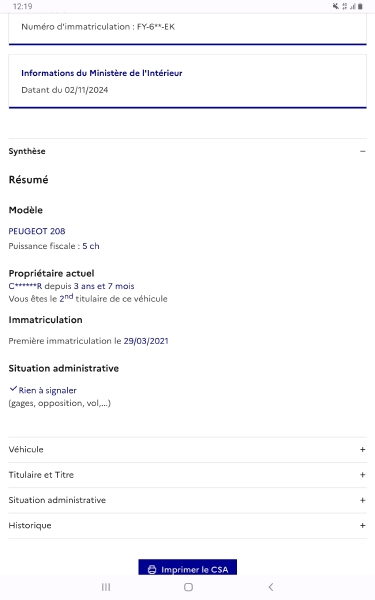Tap the clock in status bar

[x=23, y=6]
